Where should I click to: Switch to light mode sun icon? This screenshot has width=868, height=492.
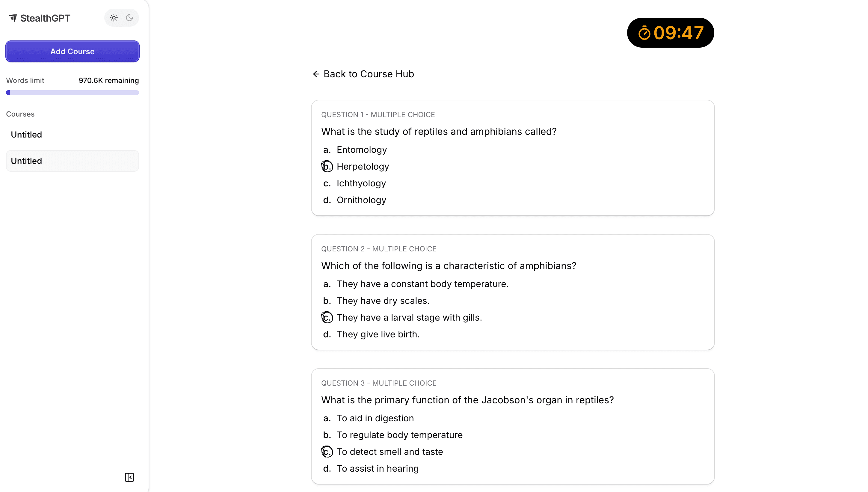tap(114, 18)
